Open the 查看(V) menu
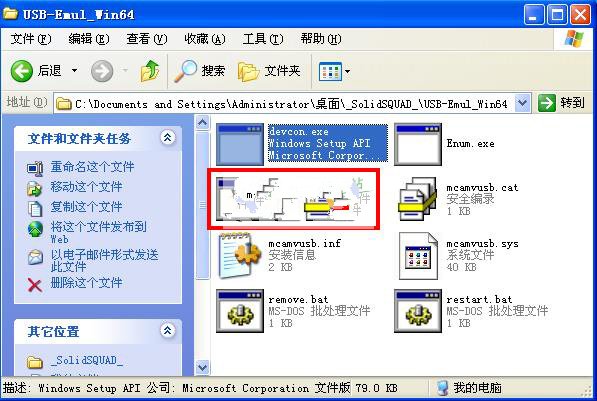This screenshot has width=597, height=401. coord(147,38)
